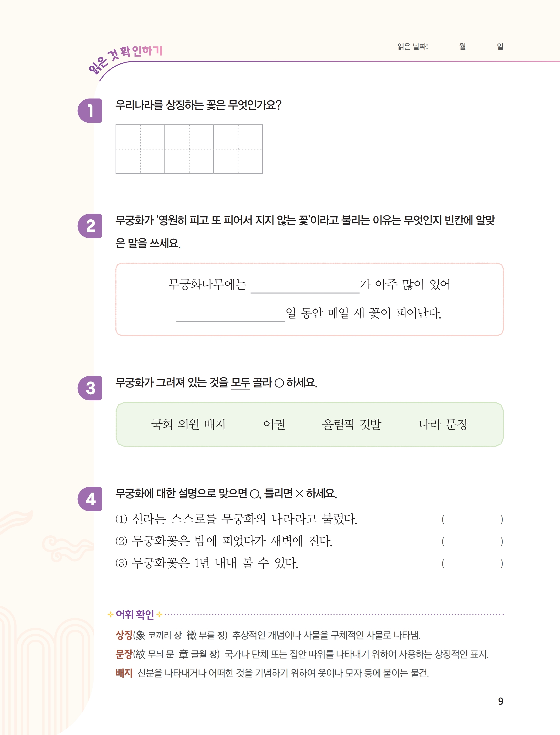Select the 국회 의원 배지 option
This screenshot has width=560, height=735.
click(188, 424)
